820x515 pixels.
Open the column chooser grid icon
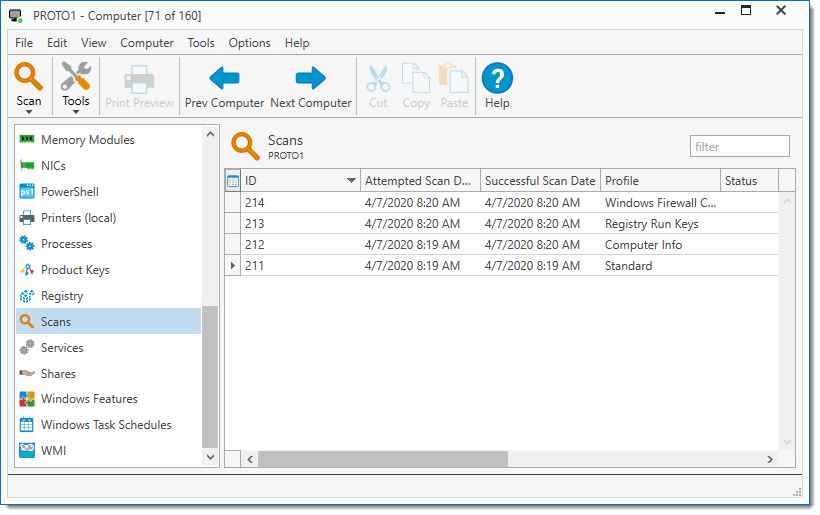[233, 181]
